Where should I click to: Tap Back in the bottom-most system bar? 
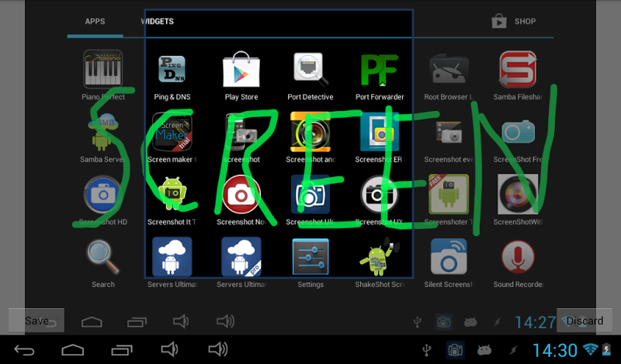pyautogui.click(x=24, y=350)
